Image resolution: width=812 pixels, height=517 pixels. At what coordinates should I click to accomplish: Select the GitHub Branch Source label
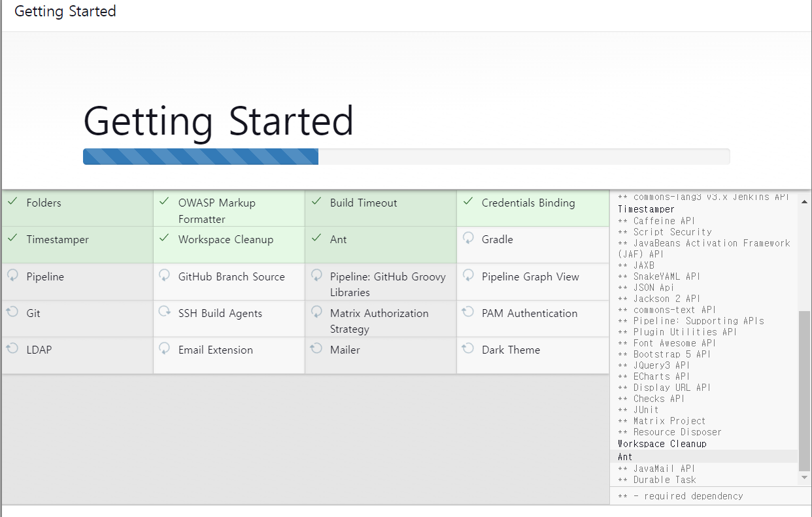tap(231, 276)
